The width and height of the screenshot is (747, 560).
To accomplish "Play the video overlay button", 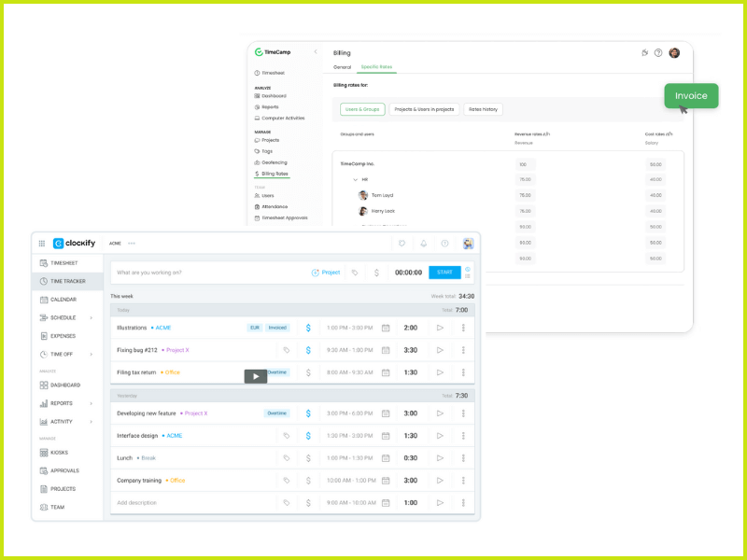I will (256, 377).
